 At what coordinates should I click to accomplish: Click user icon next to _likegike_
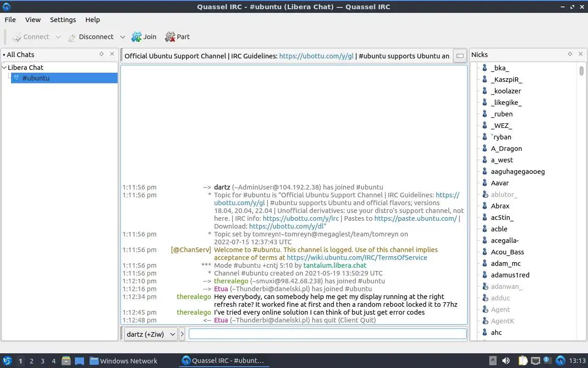tap(485, 103)
